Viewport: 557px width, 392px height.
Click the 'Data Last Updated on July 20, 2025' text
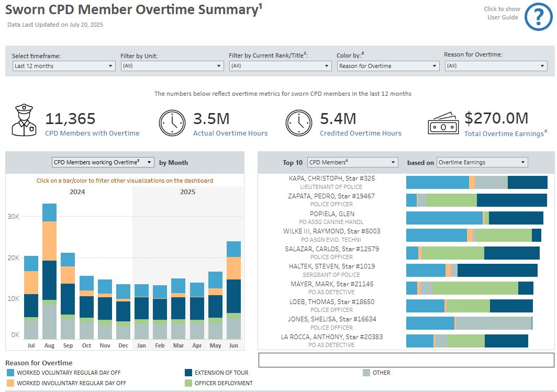pyautogui.click(x=55, y=25)
